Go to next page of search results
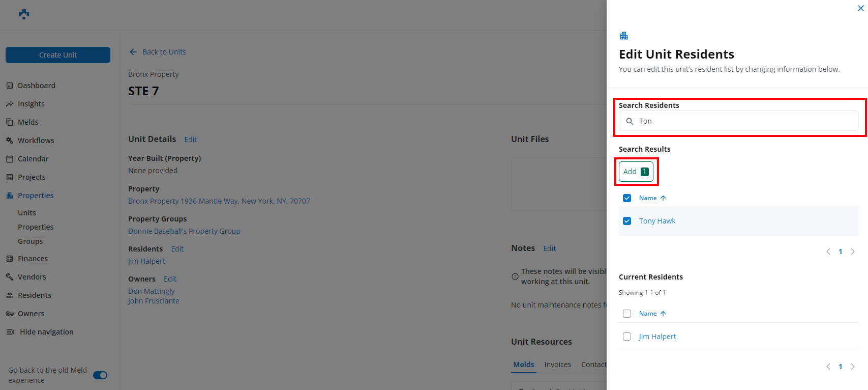The height and width of the screenshot is (390, 868). 853,252
